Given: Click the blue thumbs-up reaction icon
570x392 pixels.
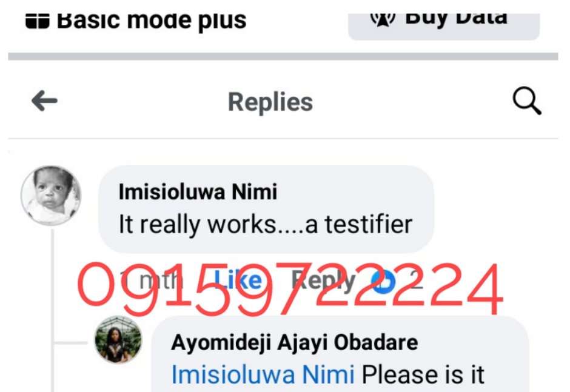Looking at the screenshot, I should pos(383,282).
